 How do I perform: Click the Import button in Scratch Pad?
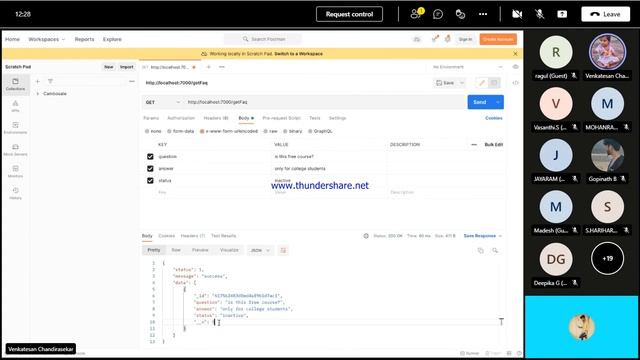(x=127, y=67)
